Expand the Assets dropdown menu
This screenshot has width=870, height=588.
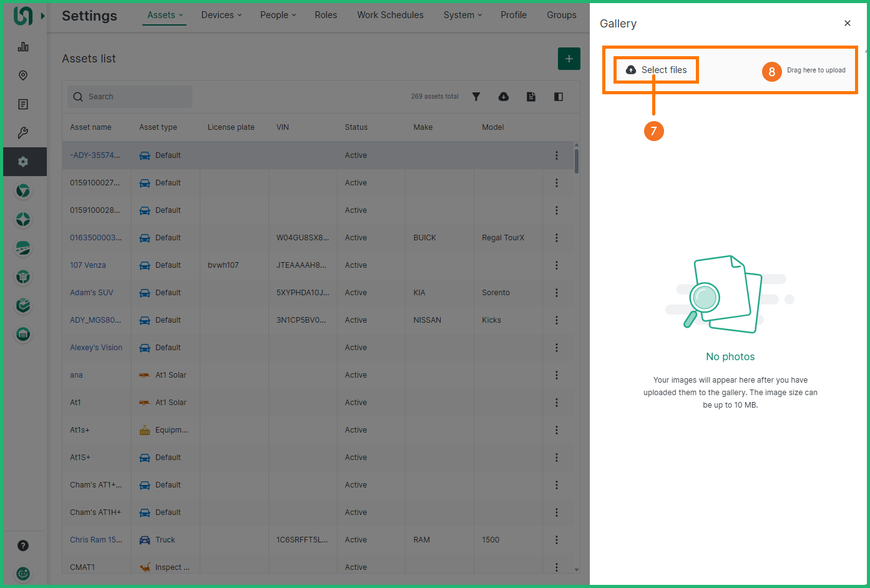165,15
